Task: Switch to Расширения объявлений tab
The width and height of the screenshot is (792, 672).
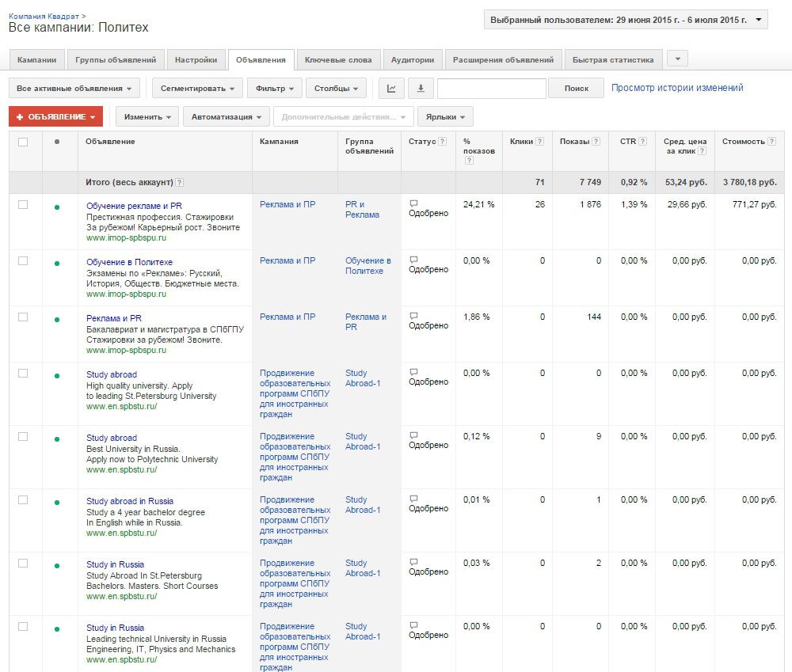Action: click(503, 59)
